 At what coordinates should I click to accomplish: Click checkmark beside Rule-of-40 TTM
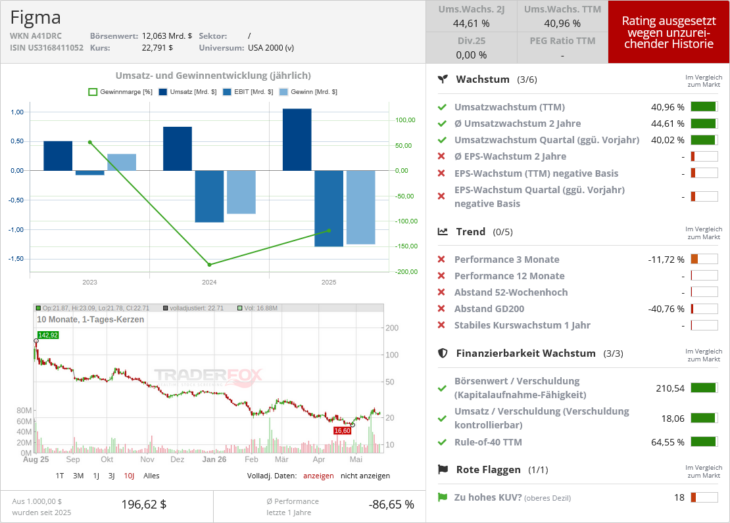[442, 442]
